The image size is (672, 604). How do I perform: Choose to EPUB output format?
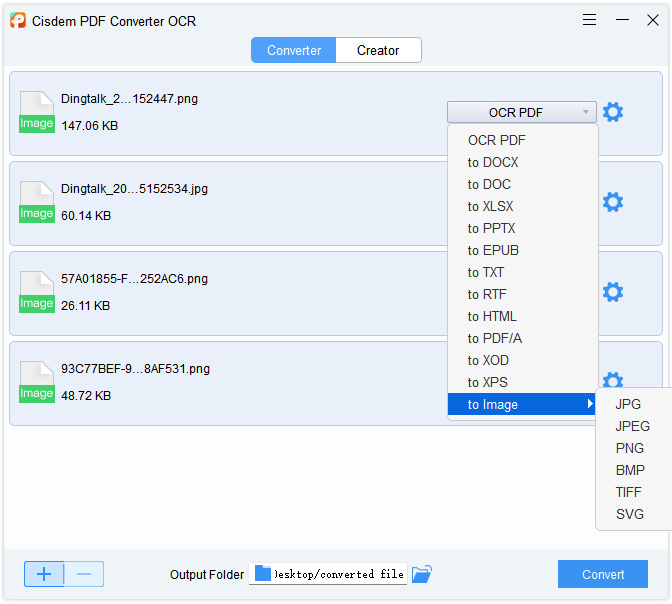pyautogui.click(x=522, y=250)
